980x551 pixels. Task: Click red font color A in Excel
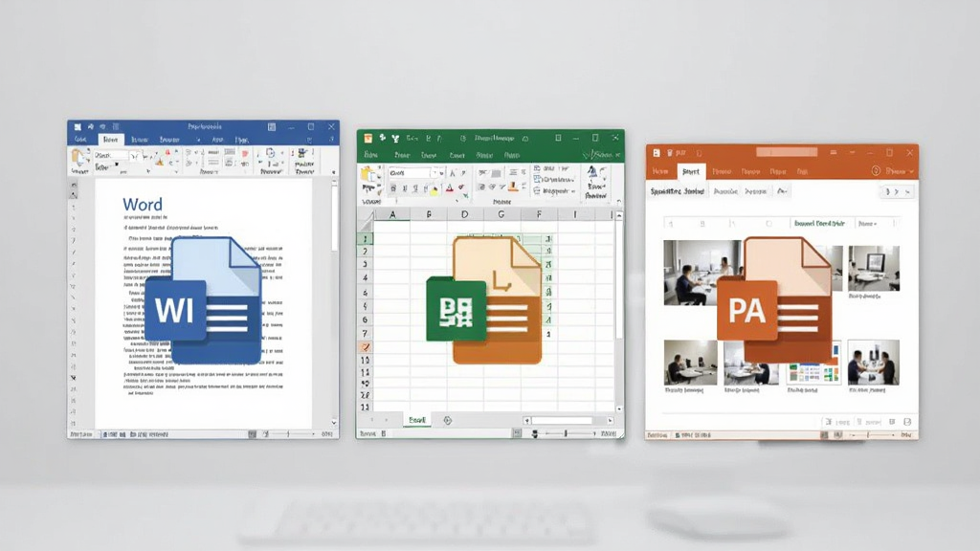click(450, 188)
